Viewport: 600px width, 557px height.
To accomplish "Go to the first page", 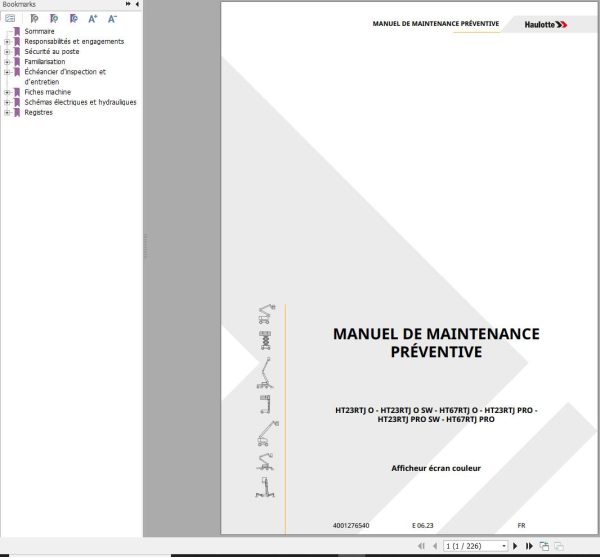I will (x=421, y=546).
